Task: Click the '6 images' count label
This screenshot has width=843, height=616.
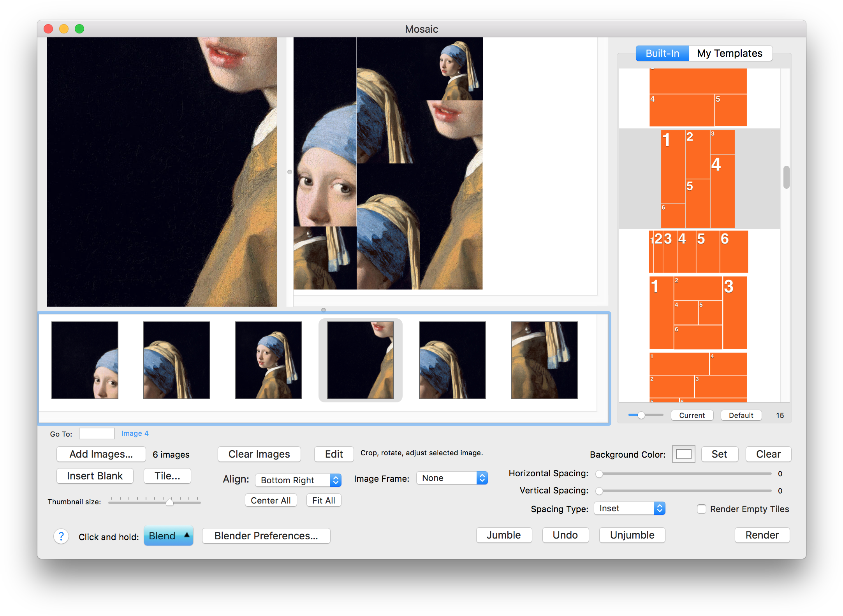Action: point(171,455)
